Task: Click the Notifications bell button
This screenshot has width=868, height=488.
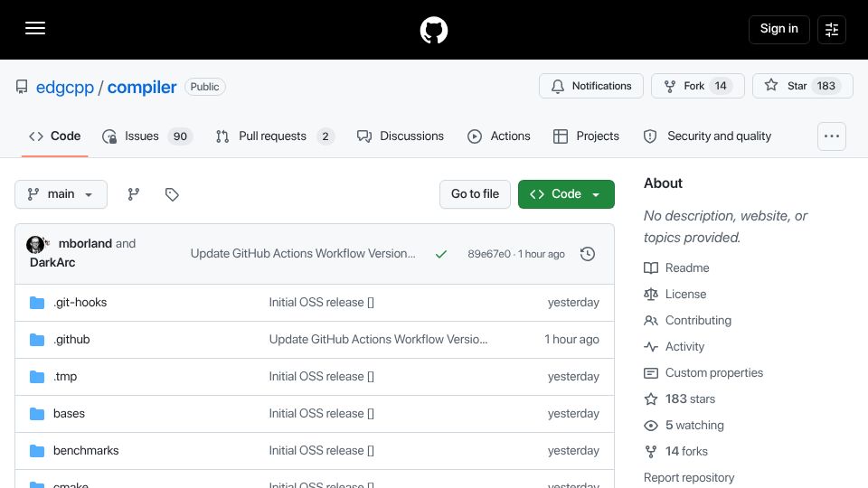Action: point(591,86)
